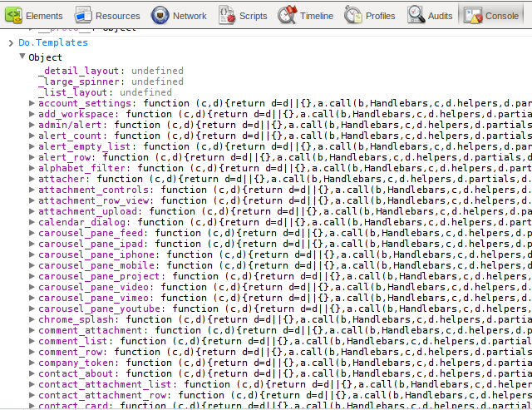
Task: Click the Do.Templates console command
Action: coord(53,42)
